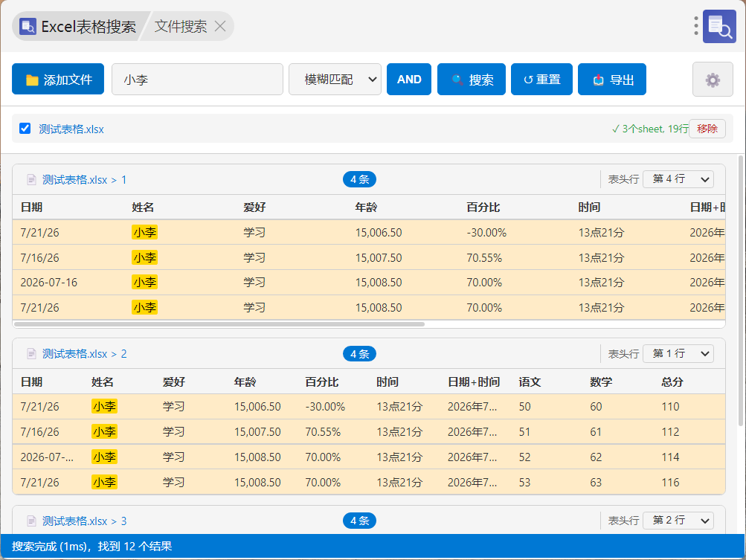
Task: Open the settings gear icon
Action: 713,80
